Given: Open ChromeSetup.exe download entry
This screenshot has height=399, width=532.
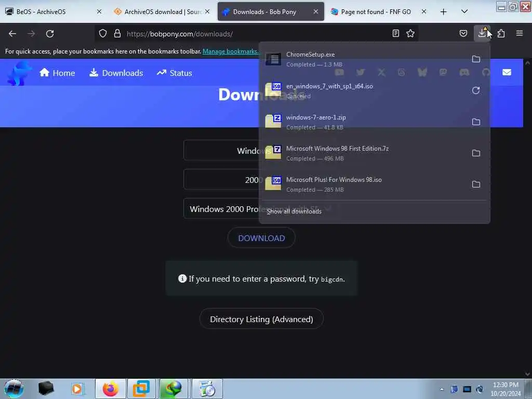Looking at the screenshot, I should 365,59.
